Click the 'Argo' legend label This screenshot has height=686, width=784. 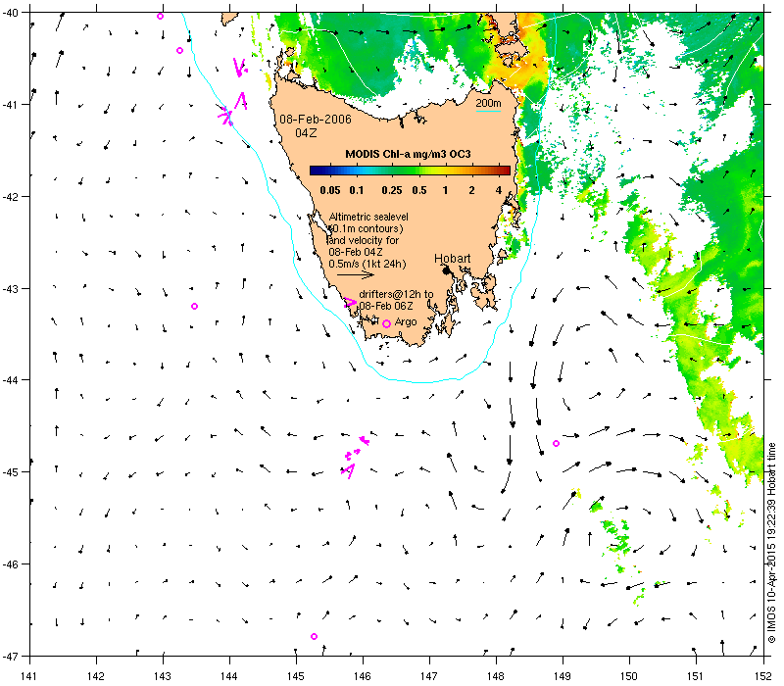point(406,322)
